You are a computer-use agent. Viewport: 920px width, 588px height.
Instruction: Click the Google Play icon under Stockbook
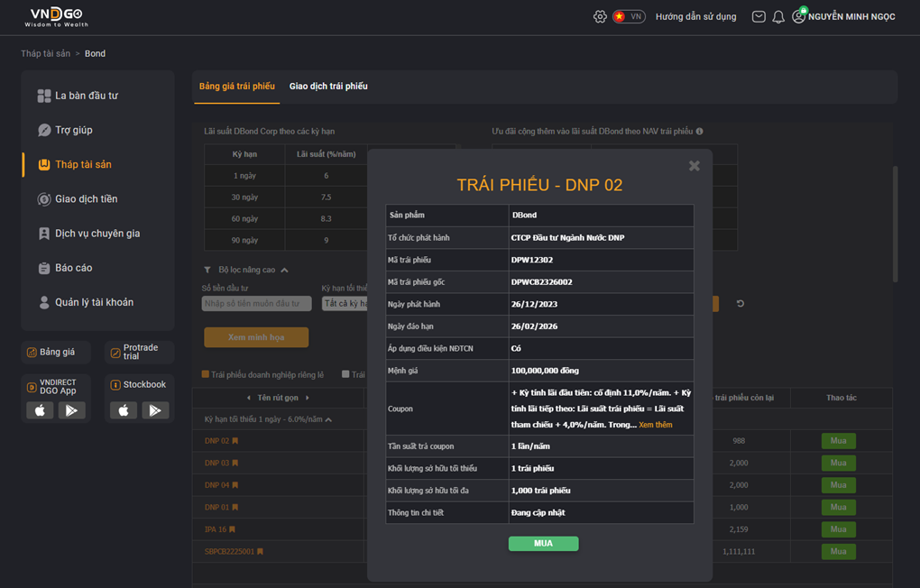pyautogui.click(x=155, y=410)
